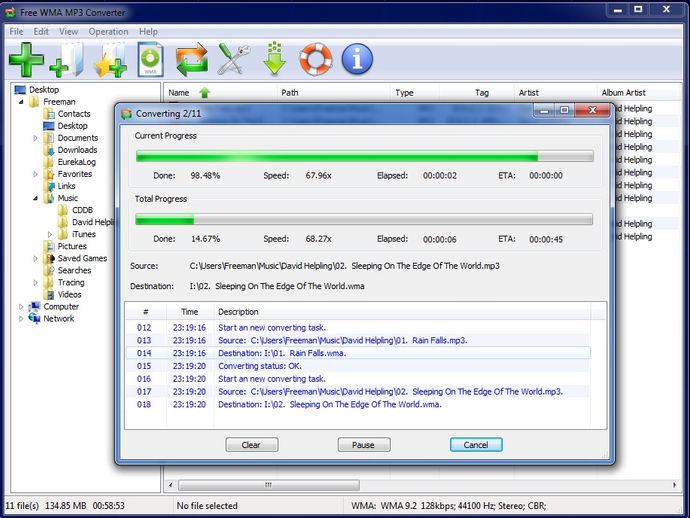
Task: Click the log Description column header
Action: pyautogui.click(x=402, y=312)
